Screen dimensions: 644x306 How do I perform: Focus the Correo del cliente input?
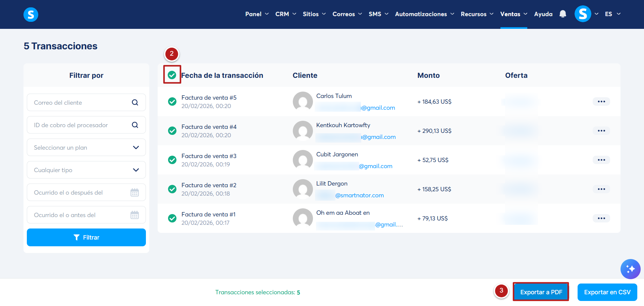pos(86,102)
